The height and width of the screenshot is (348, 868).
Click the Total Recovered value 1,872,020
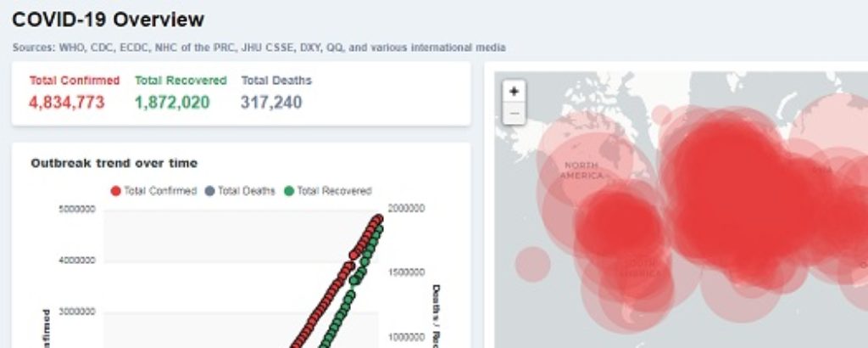point(172,103)
